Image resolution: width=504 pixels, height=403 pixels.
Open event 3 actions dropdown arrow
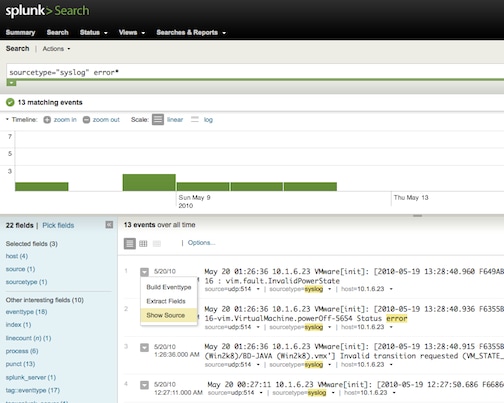coord(144,348)
